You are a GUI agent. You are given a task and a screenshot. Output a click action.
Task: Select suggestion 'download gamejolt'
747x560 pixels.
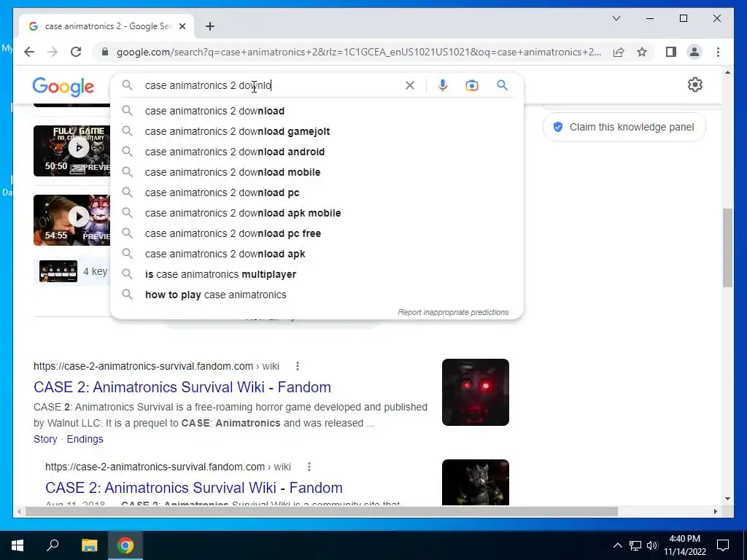click(x=317, y=131)
